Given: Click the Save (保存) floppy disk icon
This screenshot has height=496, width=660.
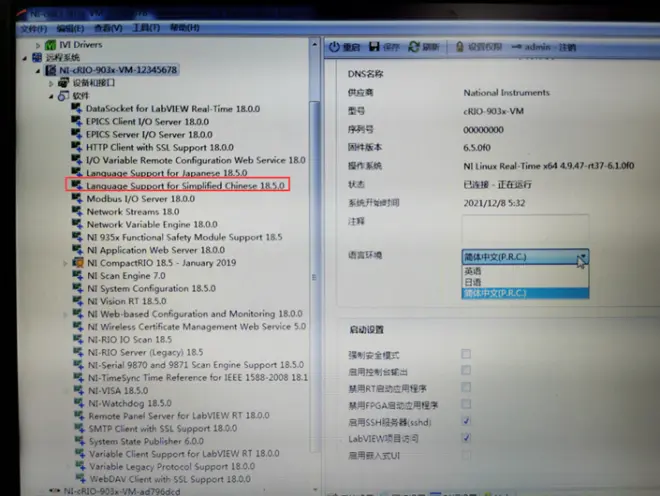Looking at the screenshot, I should click(374, 46).
